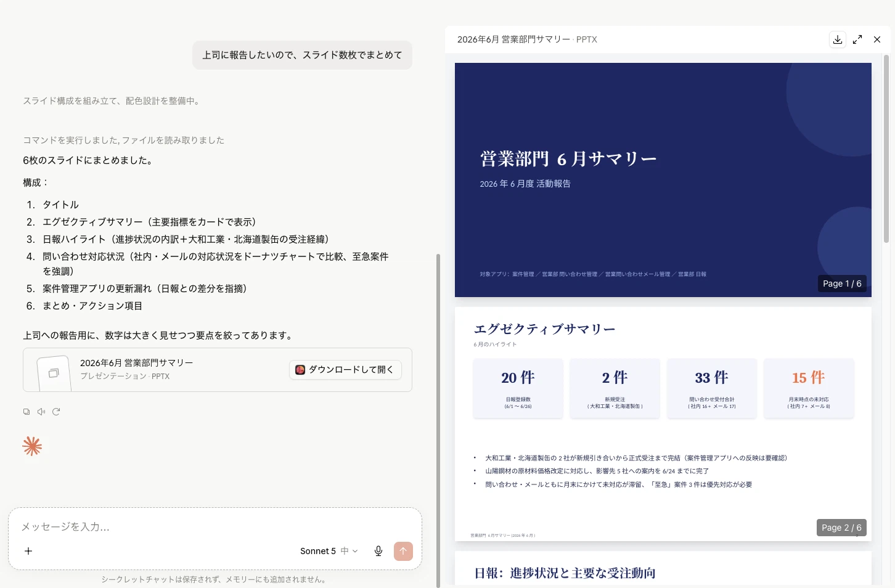Click the Page 1 / 6 indicator
Viewport: 895px width, 588px height.
click(x=842, y=284)
